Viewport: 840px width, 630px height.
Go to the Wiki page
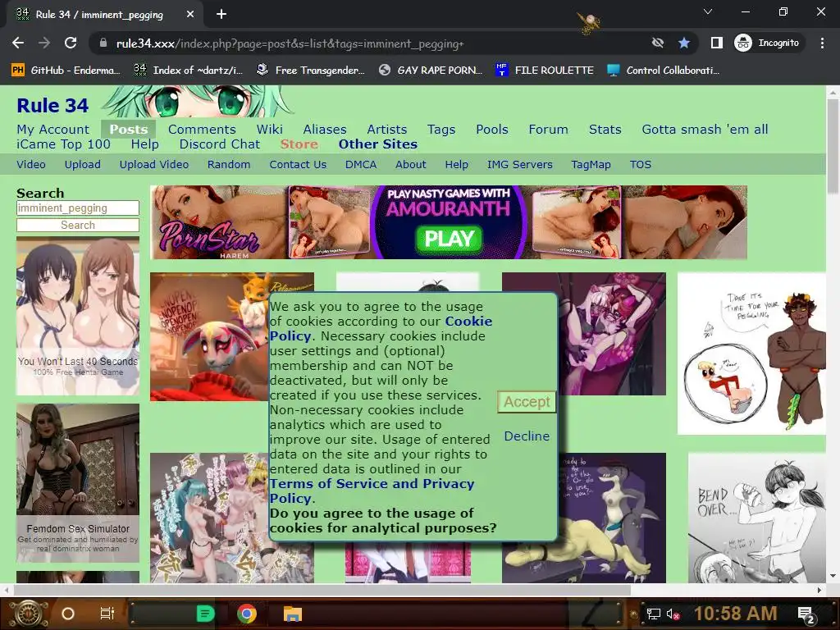click(x=269, y=129)
